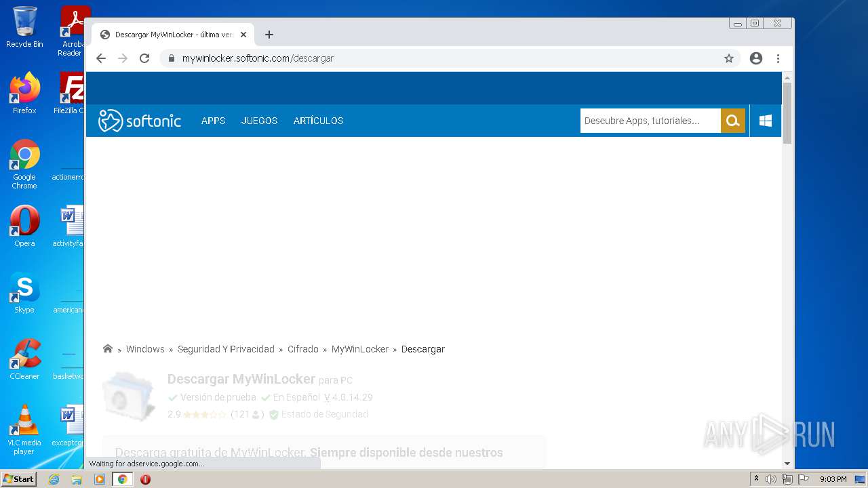This screenshot has height=488, width=868.
Task: View site info via the padlock icon
Action: 172,58
